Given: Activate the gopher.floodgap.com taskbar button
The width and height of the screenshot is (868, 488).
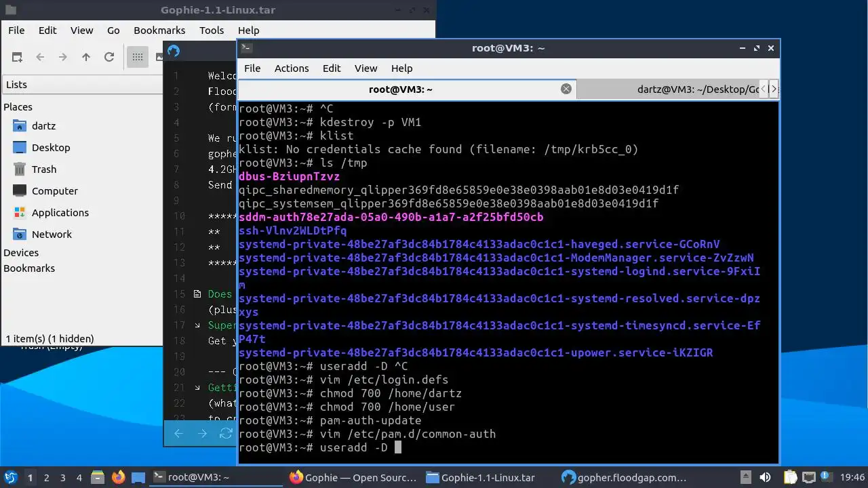Looking at the screenshot, I should click(x=627, y=477).
